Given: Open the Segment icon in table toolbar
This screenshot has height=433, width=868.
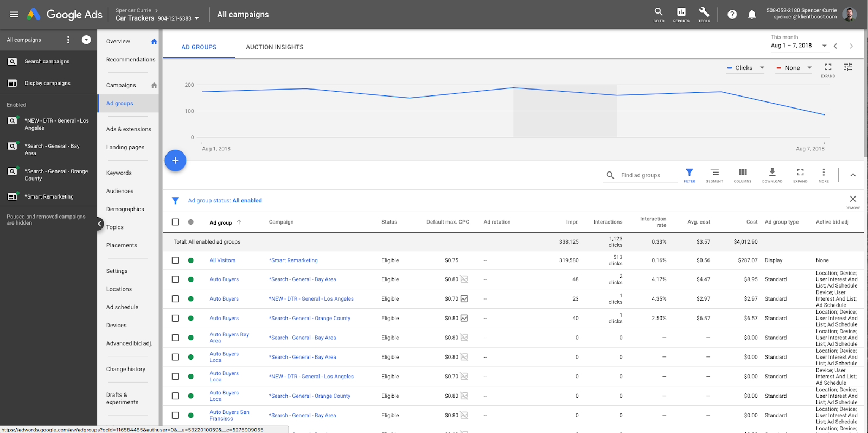Looking at the screenshot, I should [x=714, y=175].
